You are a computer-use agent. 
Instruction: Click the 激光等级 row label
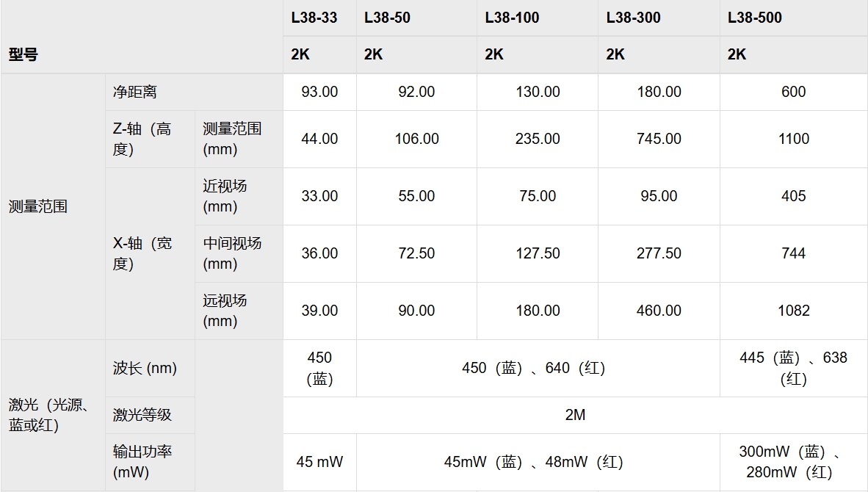pyautogui.click(x=142, y=415)
